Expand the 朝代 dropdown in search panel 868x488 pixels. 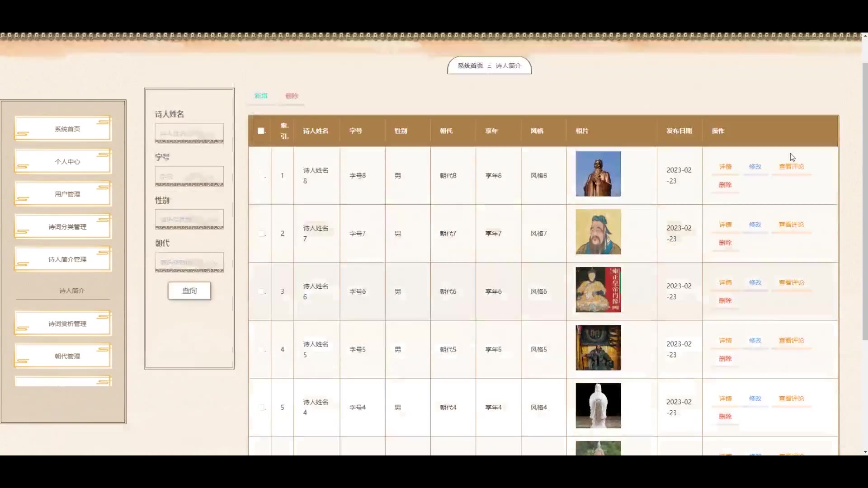[x=189, y=262]
